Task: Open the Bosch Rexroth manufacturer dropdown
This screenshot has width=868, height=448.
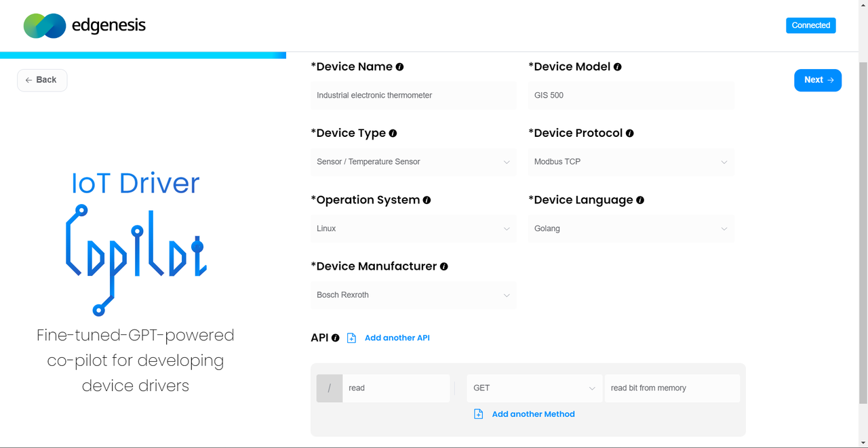Action: (413, 295)
